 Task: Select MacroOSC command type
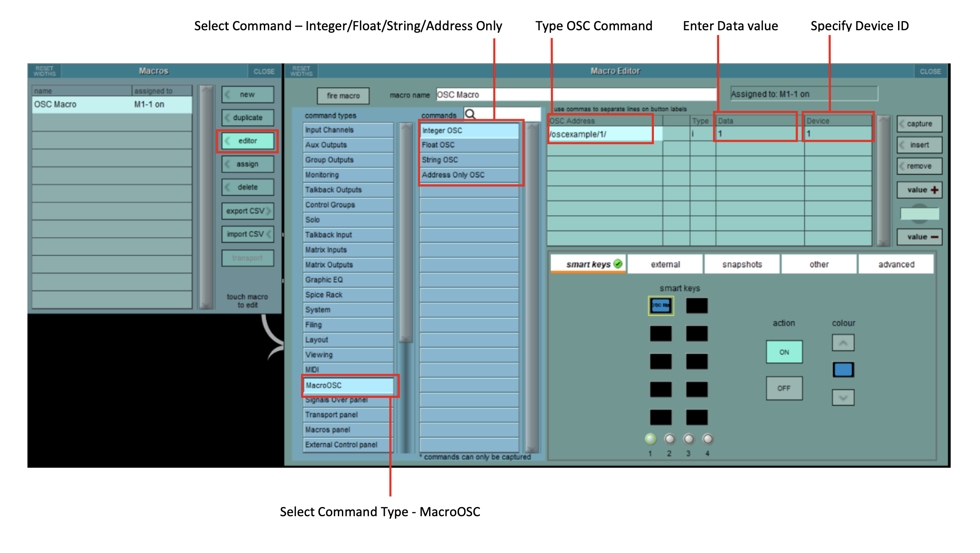pos(348,385)
